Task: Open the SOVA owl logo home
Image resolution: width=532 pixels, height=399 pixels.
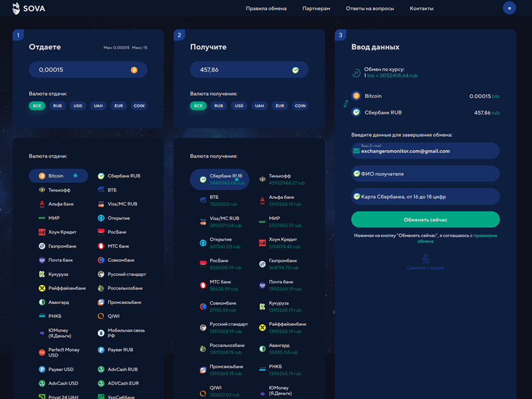Action: (29, 8)
